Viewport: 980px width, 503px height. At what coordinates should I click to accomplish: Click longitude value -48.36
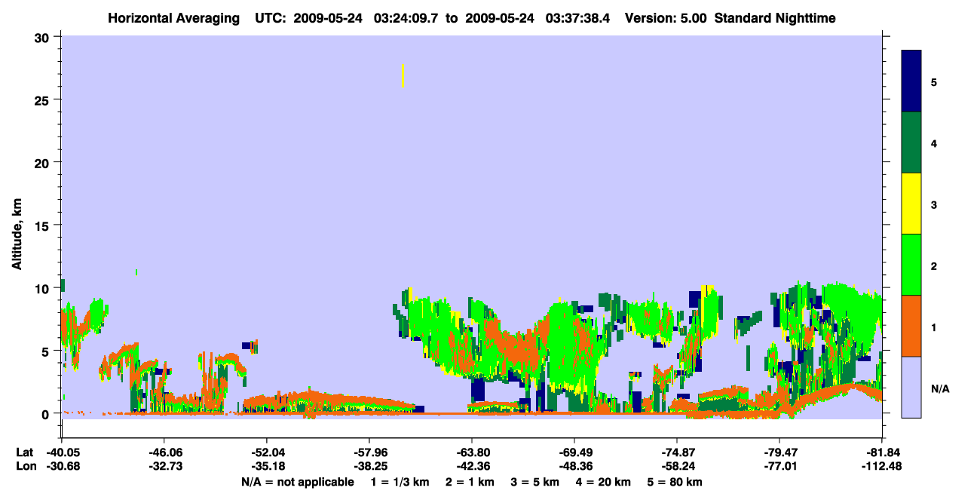coord(574,466)
